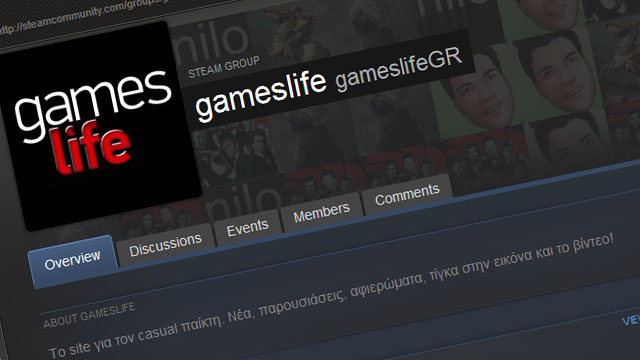Click the white gameslife group title
Image resolution: width=640 pixels, height=360 pixels.
261,93
